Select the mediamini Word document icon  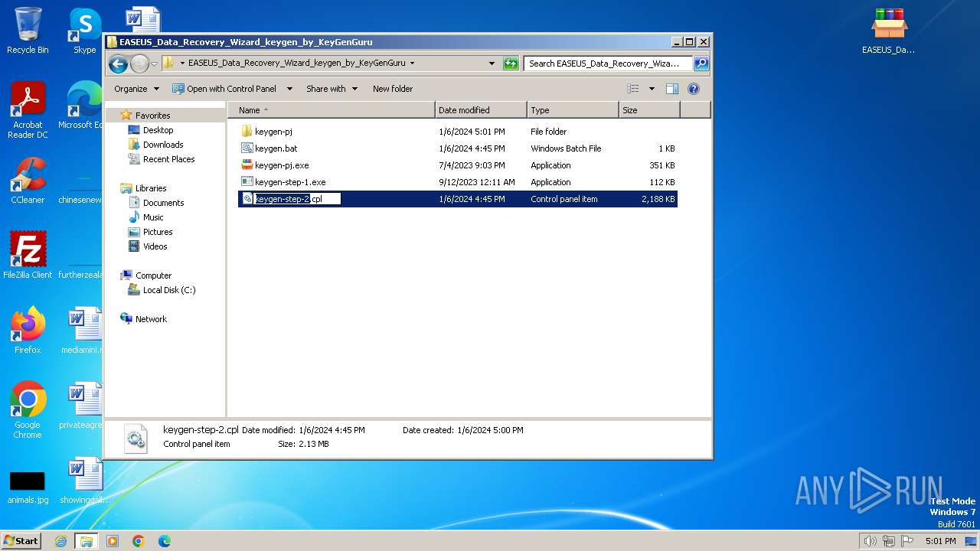pos(84,331)
